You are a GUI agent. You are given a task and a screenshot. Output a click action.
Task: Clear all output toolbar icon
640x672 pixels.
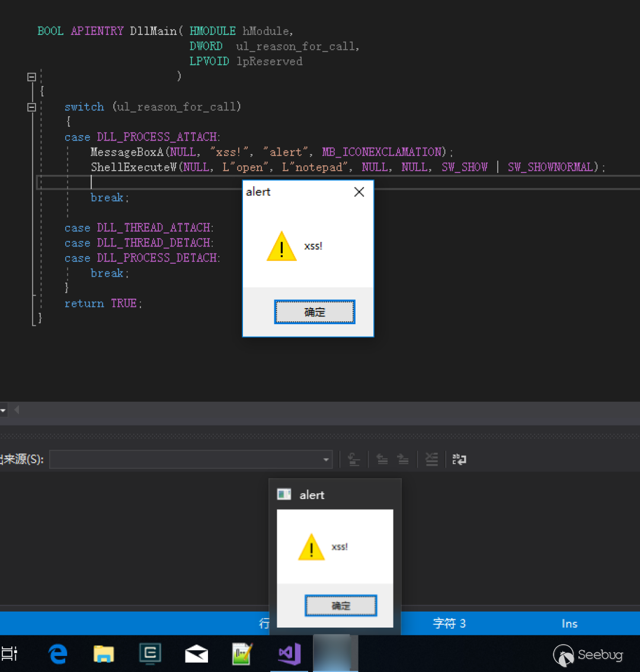[431, 459]
